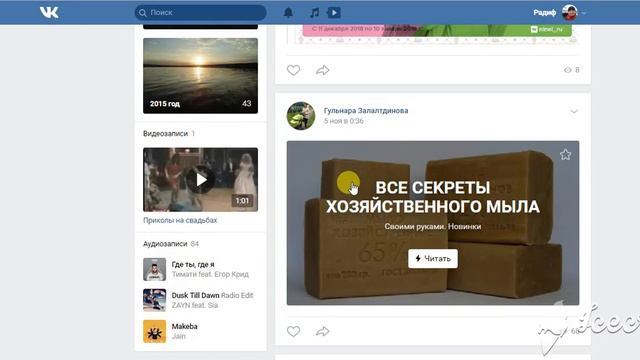Open notifications bell in header

tap(288, 13)
